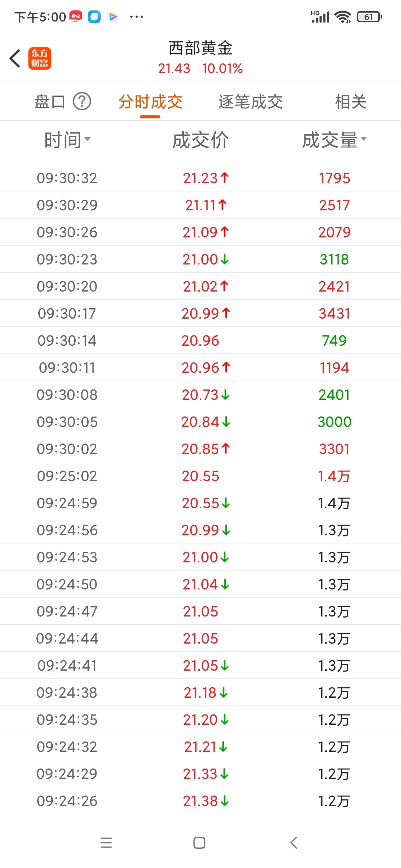
Task: Sort by 时间 column dropdown arrow
Action: pyautogui.click(x=87, y=139)
